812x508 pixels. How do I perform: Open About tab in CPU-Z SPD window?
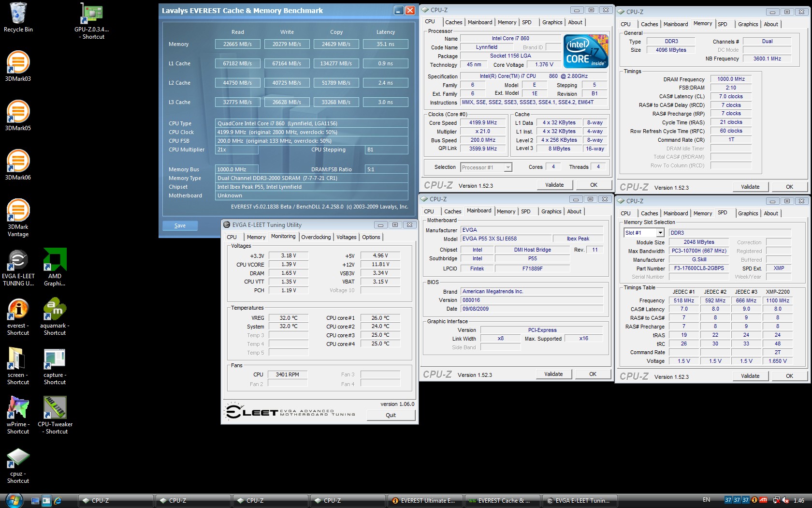tap(771, 213)
